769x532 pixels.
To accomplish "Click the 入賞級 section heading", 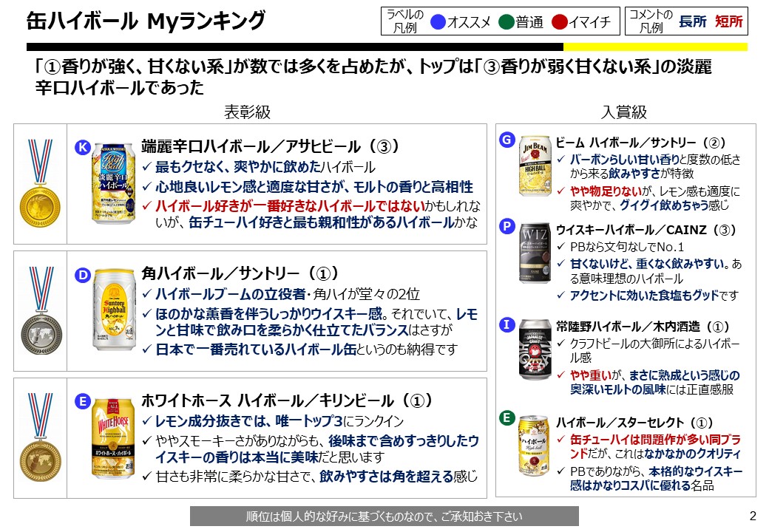I will 624,112.
